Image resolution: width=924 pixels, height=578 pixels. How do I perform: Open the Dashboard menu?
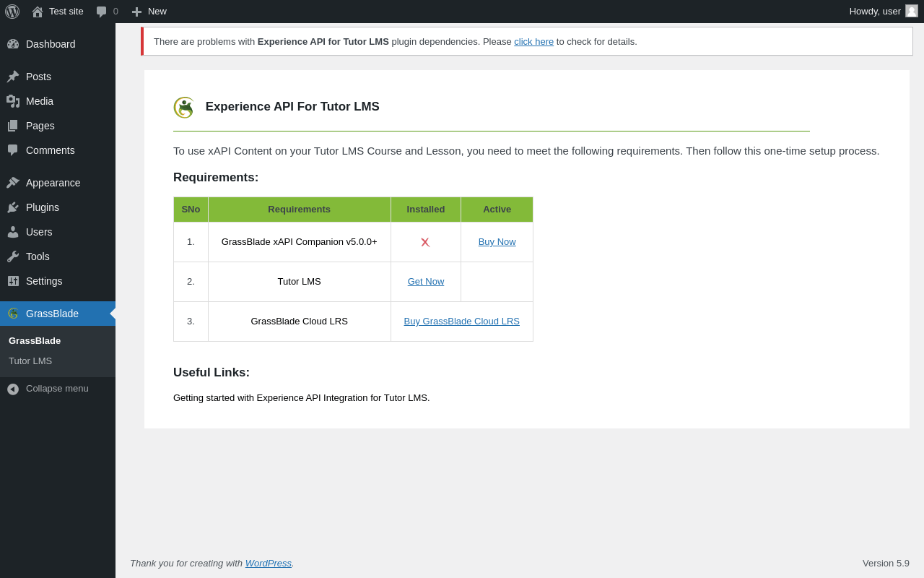pos(58,44)
